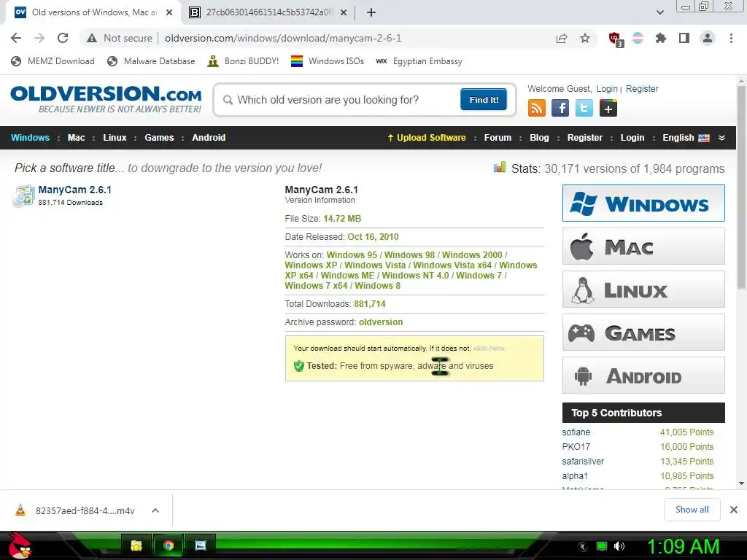Click the Find It! search button

484,99
